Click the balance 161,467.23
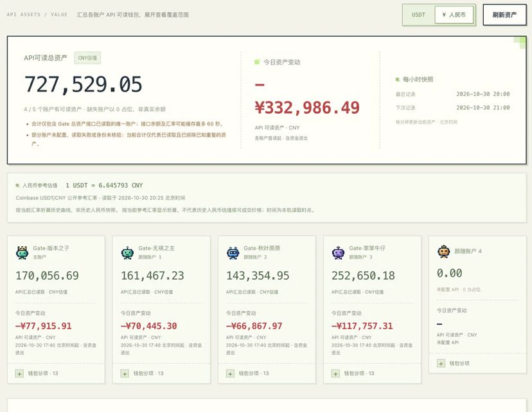 152,276
